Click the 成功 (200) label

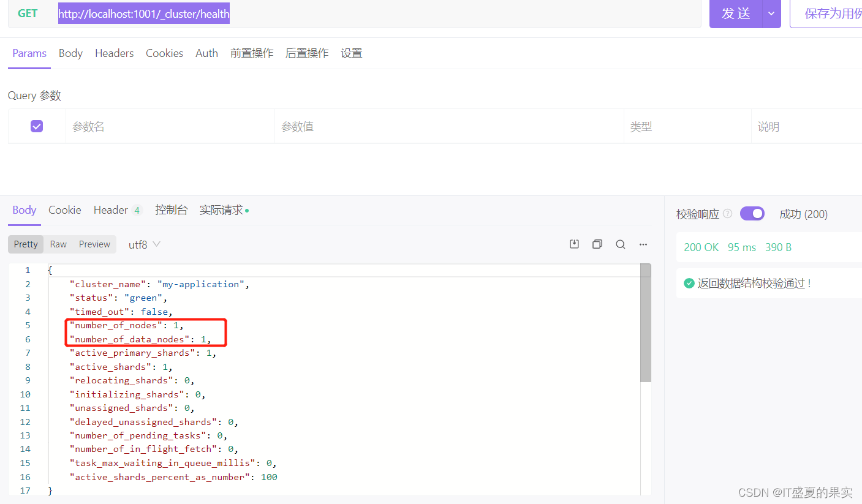pyautogui.click(x=803, y=214)
